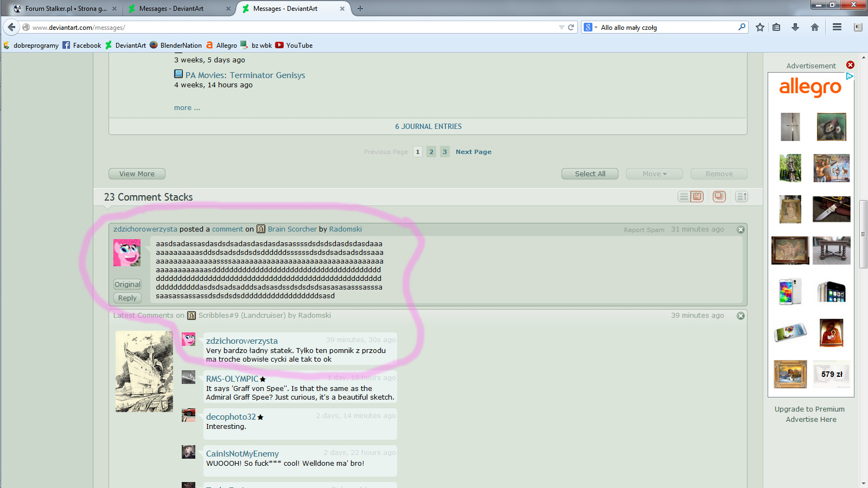The width and height of the screenshot is (868, 488).
Task: Remove the Brain Scorcher comment message
Action: click(741, 230)
